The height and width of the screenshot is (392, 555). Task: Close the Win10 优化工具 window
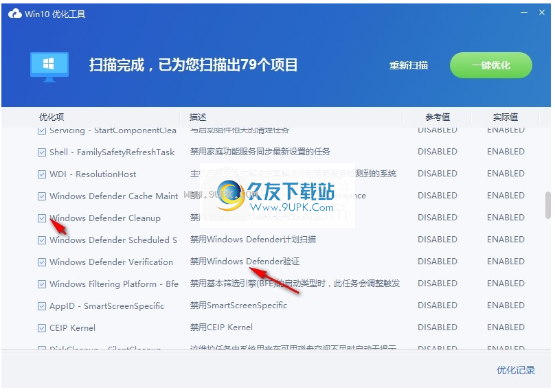pyautogui.click(x=541, y=12)
